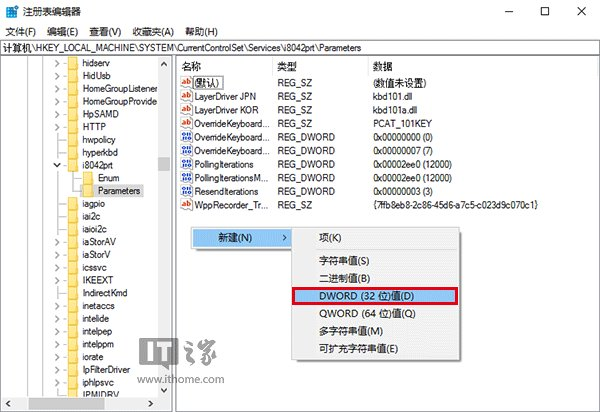The image size is (600, 412).
Task: Click the folder icon for Parameters key
Action: point(88,191)
